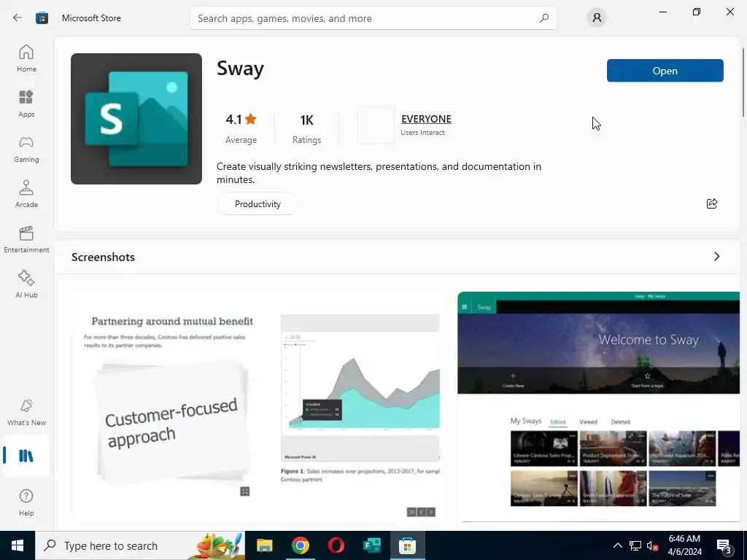Click the Microsoft Store logo icon
747x560 pixels.
point(42,18)
